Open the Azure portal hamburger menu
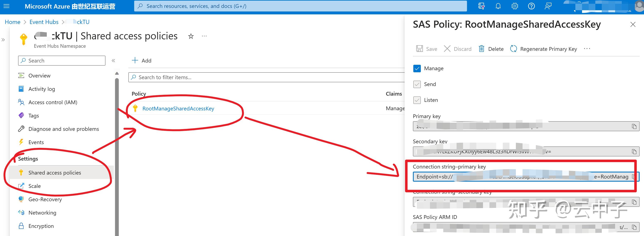The height and width of the screenshot is (236, 644). tap(6, 6)
